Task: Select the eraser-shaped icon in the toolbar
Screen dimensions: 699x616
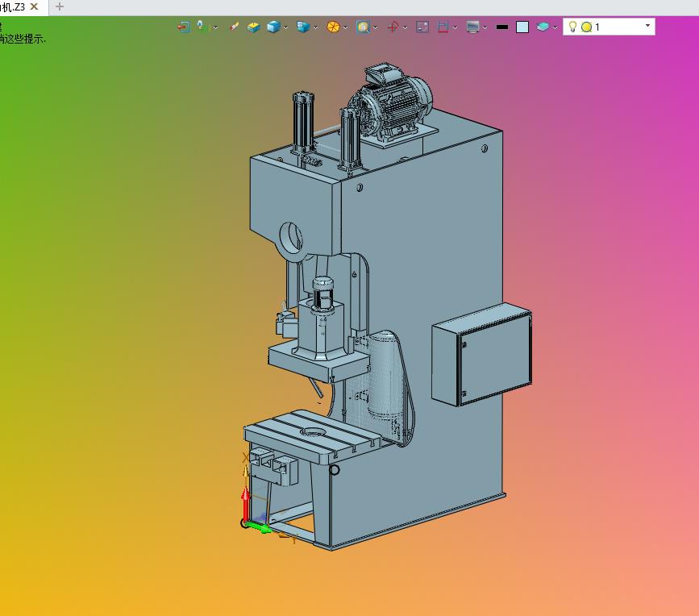Action: (234, 27)
